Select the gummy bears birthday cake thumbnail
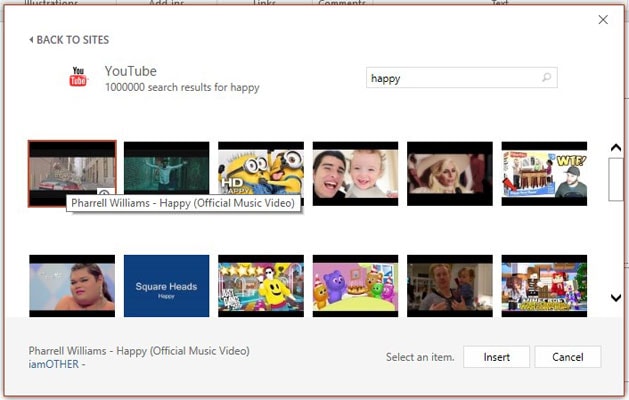629x400 pixels. click(355, 286)
